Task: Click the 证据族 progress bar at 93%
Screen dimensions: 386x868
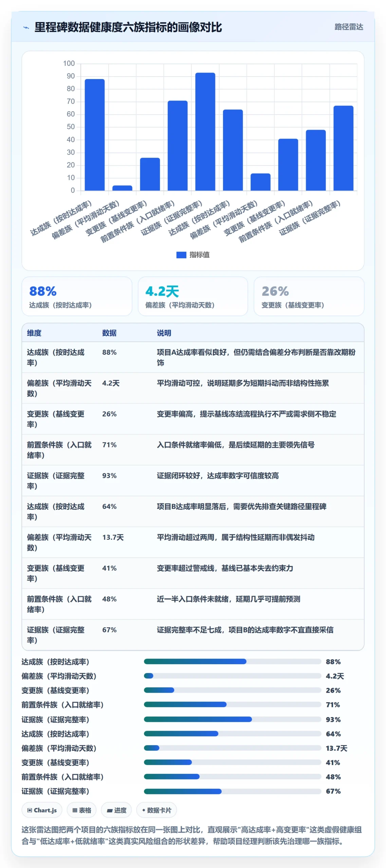Action: tap(233, 719)
